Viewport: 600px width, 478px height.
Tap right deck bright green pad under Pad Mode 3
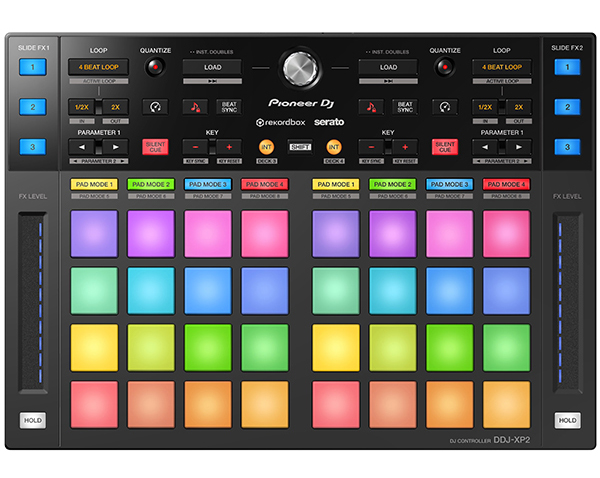click(x=450, y=347)
